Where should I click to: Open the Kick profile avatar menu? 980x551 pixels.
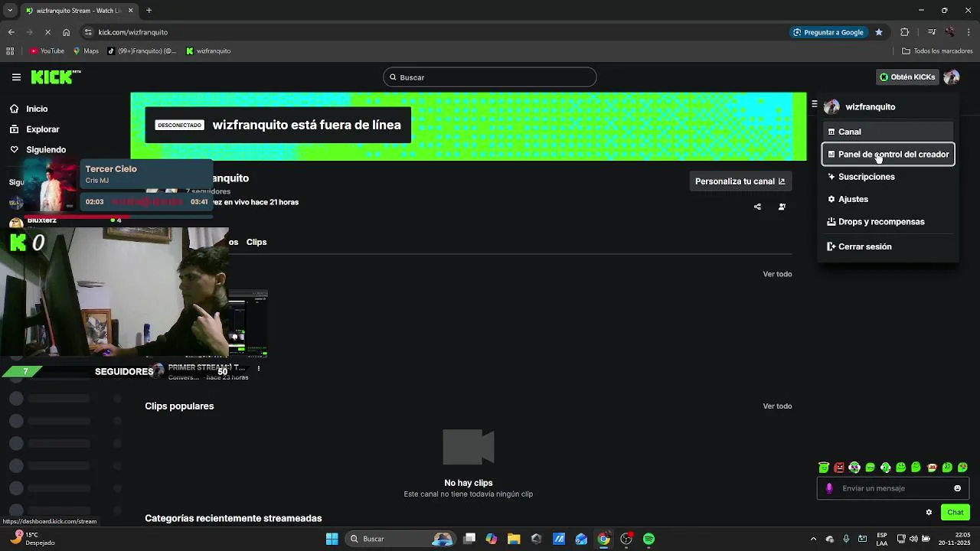click(x=951, y=77)
